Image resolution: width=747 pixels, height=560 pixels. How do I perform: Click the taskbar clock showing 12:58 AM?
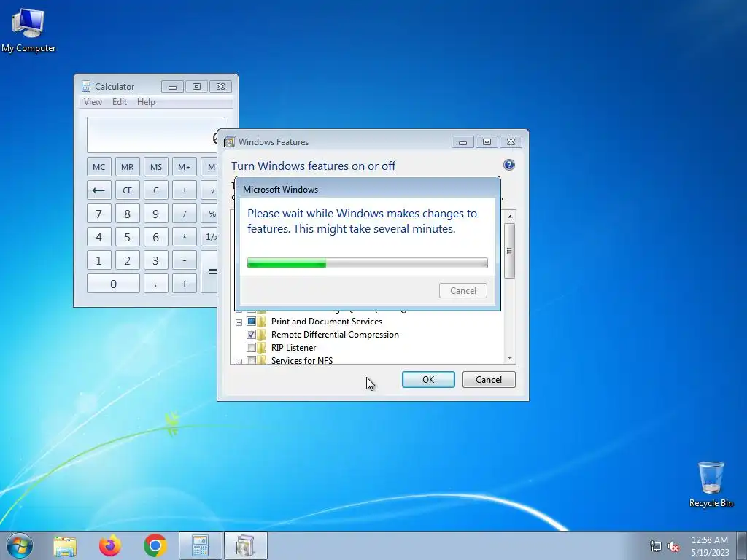(x=710, y=545)
